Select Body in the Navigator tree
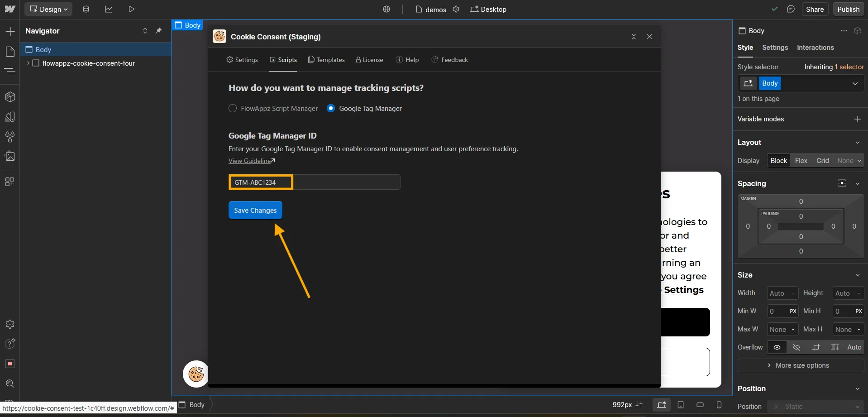 95,49
